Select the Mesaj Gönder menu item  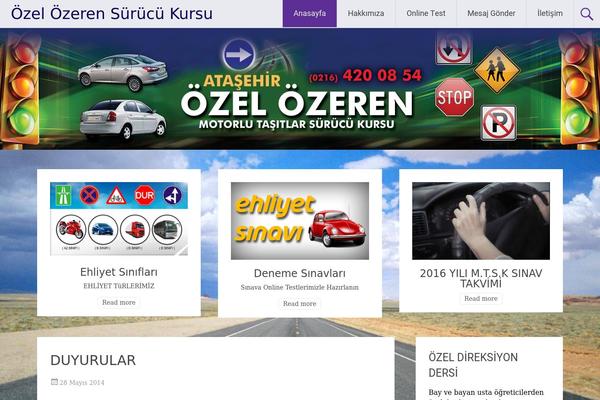point(491,13)
